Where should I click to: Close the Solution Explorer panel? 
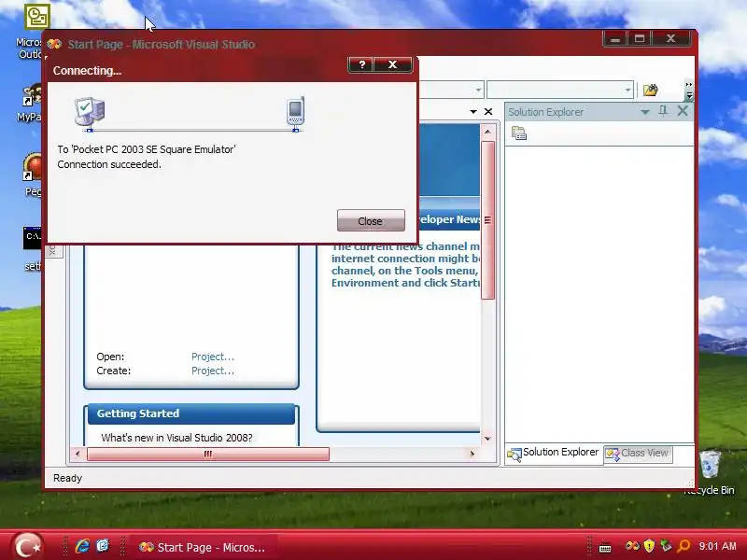683,111
